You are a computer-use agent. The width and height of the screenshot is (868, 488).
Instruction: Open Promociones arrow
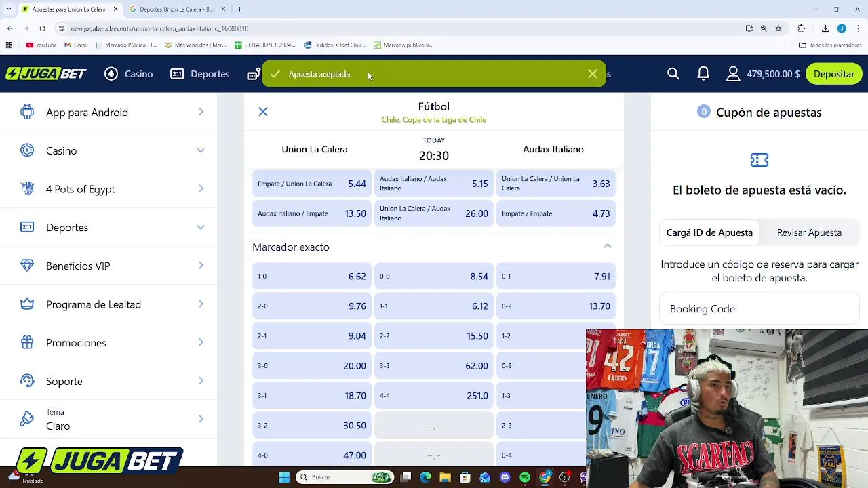(x=201, y=342)
